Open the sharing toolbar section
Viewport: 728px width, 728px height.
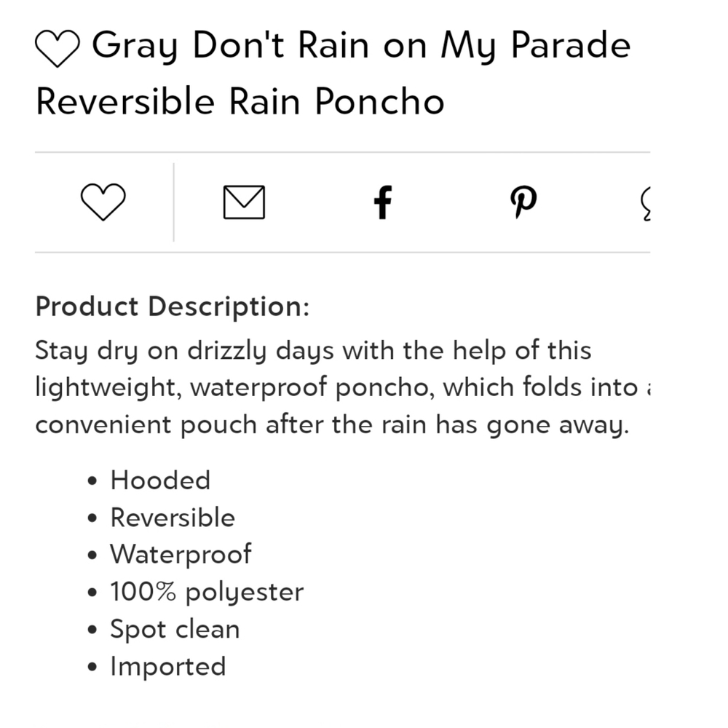pos(364,202)
